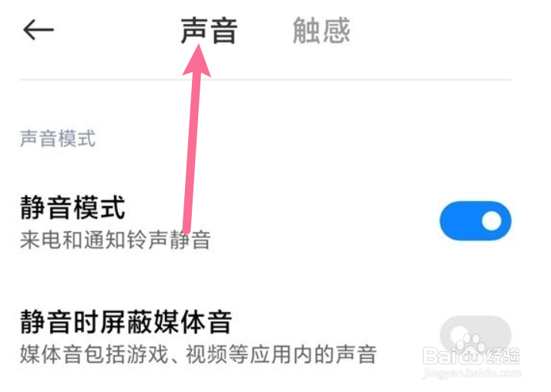Click the divider line under the tabs
This screenshot has width=551, height=392.
coord(265,80)
